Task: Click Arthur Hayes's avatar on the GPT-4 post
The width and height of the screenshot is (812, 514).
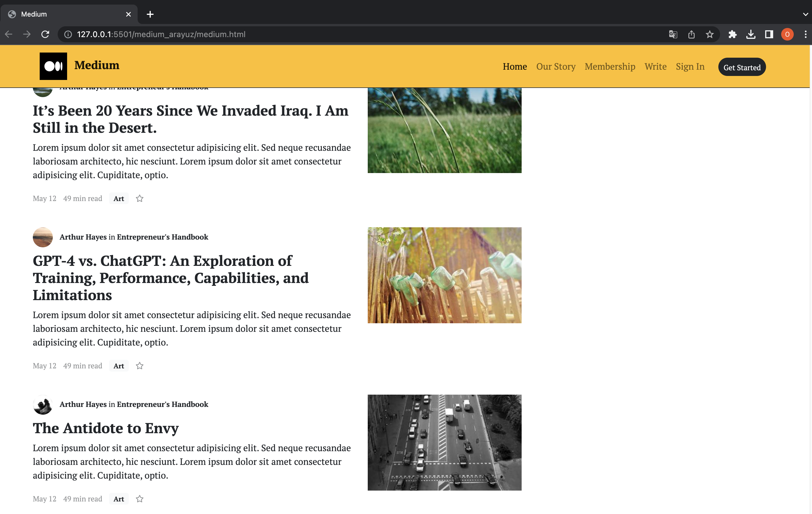Action: tap(43, 237)
